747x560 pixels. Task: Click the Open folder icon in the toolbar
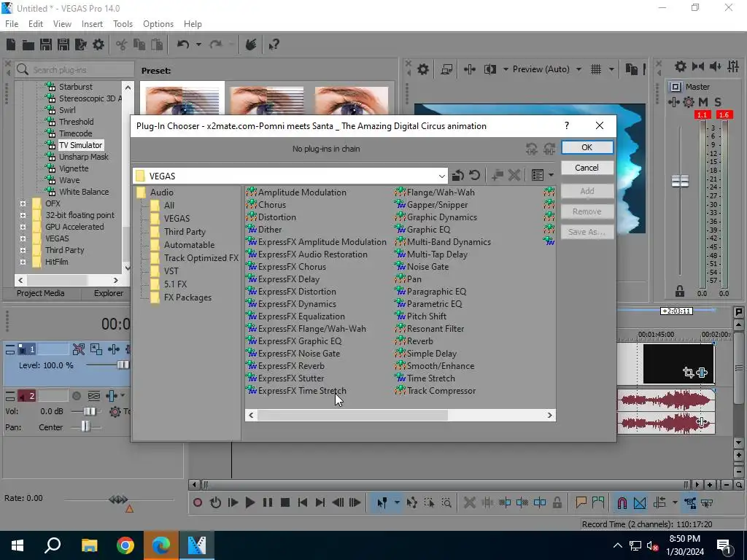[x=28, y=44]
